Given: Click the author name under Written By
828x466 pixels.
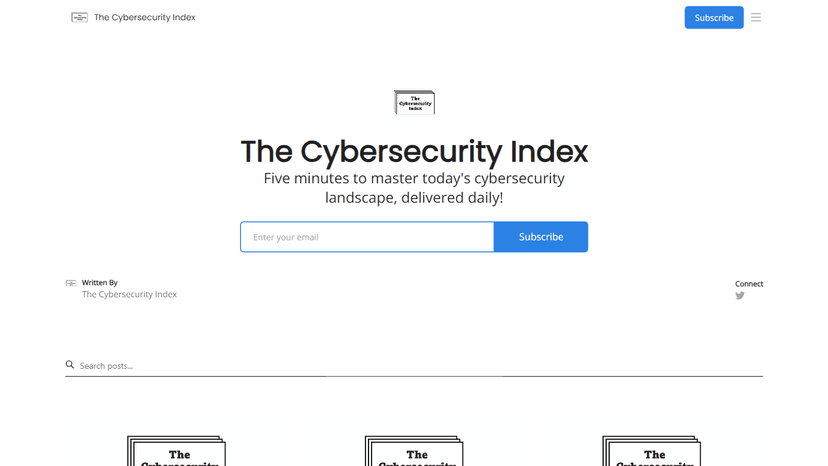Looking at the screenshot, I should click(x=129, y=294).
